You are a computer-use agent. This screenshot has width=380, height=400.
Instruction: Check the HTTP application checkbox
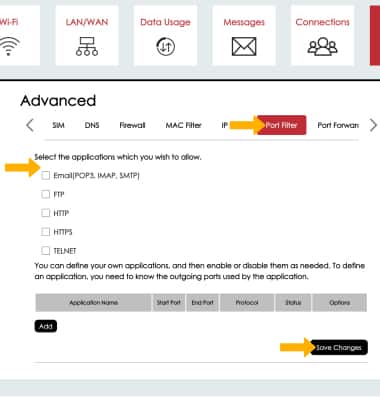(x=46, y=213)
